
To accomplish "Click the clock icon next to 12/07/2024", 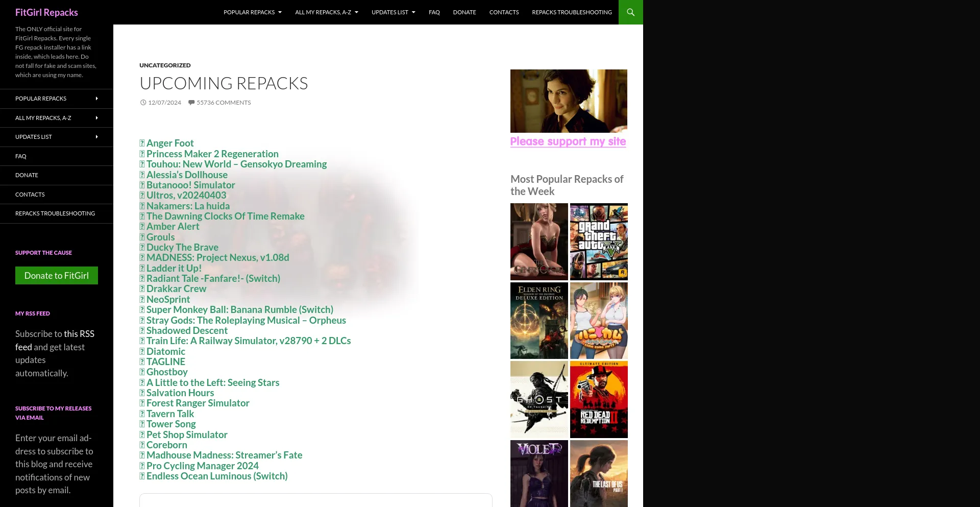I will (x=143, y=103).
